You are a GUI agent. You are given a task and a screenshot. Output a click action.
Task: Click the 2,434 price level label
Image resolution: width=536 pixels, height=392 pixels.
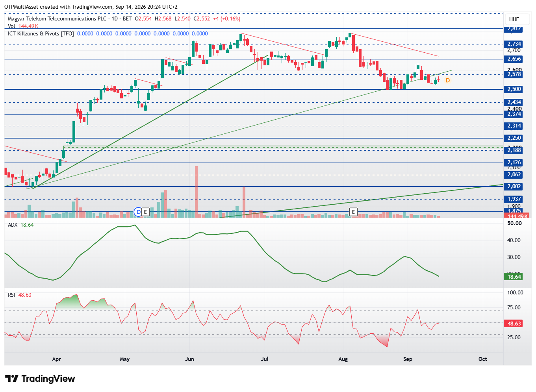[514, 102]
